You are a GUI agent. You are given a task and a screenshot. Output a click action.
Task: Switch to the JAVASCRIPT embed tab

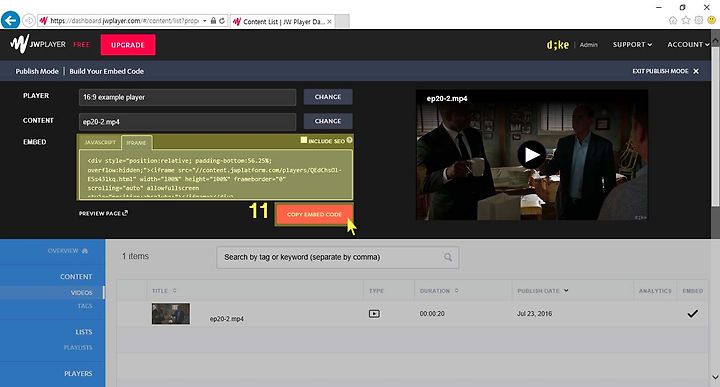click(x=100, y=142)
